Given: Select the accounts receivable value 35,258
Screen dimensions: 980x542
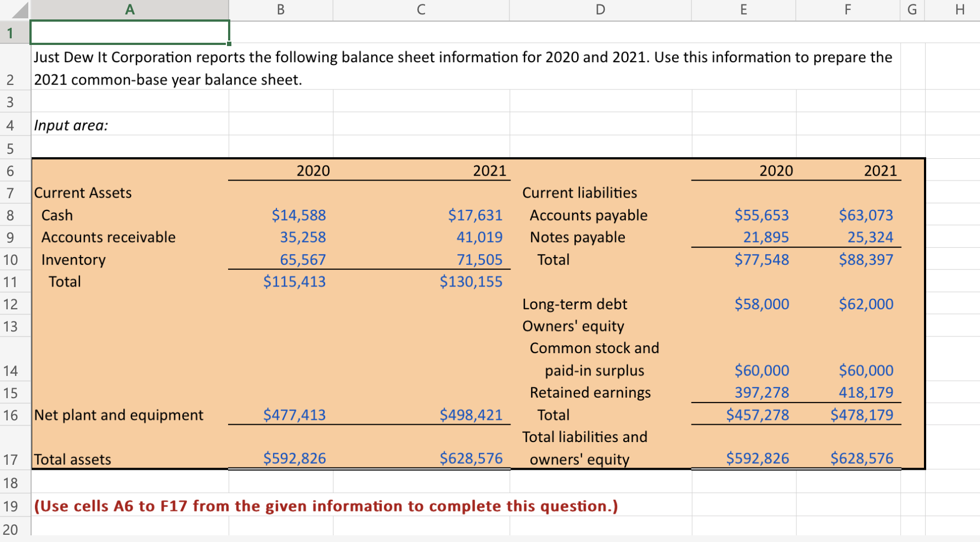Looking at the screenshot, I should click(x=302, y=237).
